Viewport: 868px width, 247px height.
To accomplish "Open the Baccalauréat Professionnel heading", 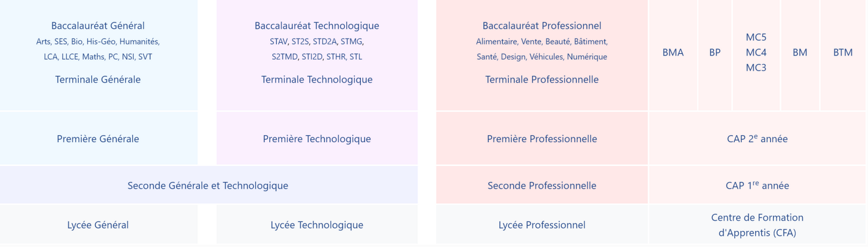I will click(x=542, y=26).
